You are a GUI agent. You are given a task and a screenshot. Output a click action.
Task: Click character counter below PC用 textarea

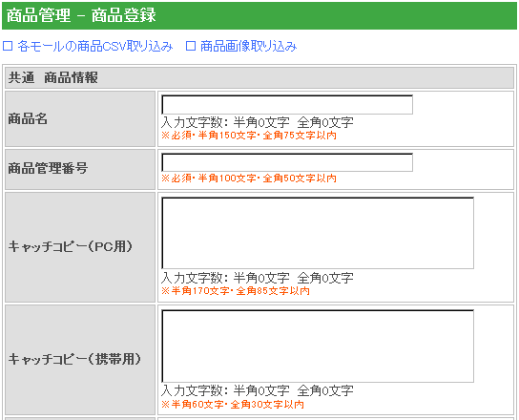[x=258, y=278]
